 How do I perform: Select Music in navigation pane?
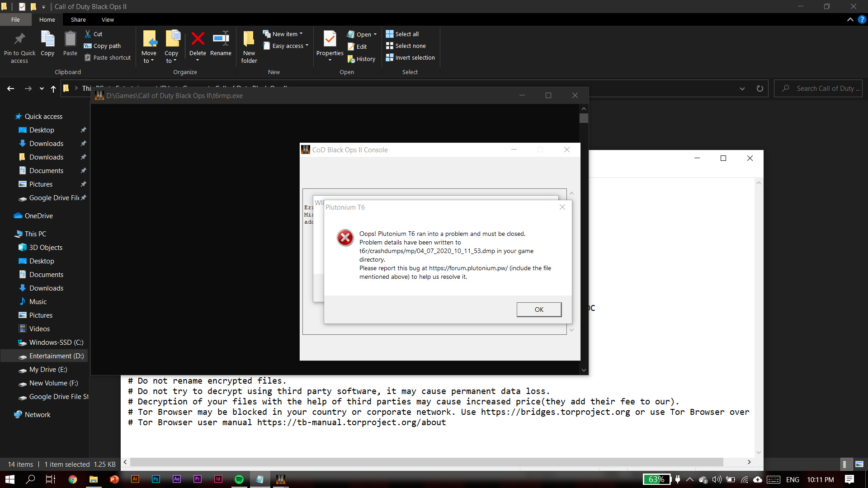[38, 301]
